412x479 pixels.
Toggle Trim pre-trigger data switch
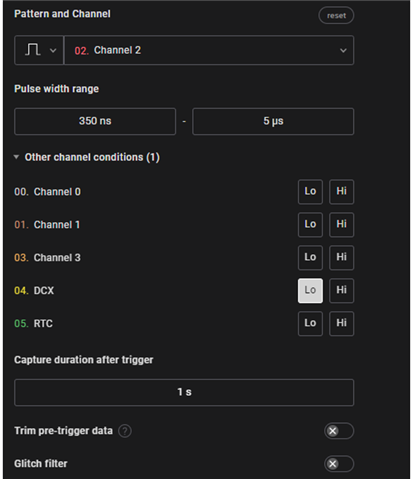click(x=339, y=431)
